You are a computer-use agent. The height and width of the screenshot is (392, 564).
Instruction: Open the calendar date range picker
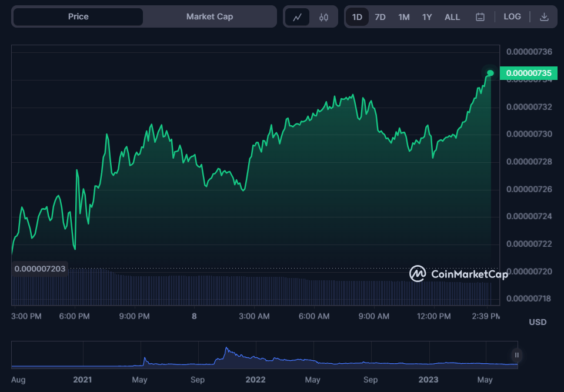pyautogui.click(x=480, y=17)
